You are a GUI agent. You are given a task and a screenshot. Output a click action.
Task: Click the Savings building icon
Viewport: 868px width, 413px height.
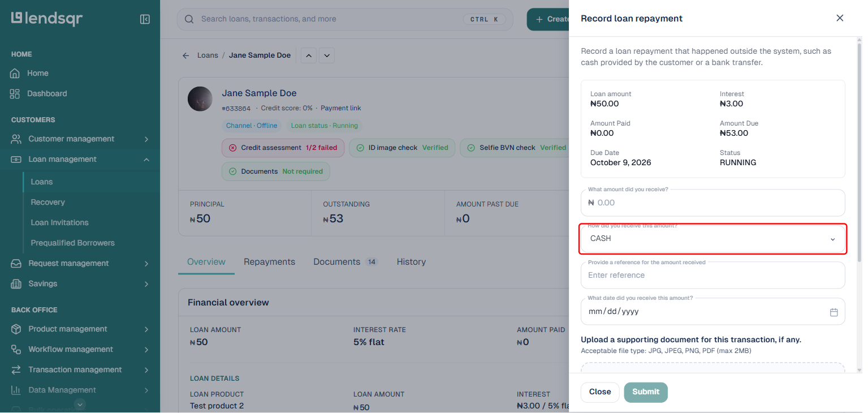pos(16,283)
